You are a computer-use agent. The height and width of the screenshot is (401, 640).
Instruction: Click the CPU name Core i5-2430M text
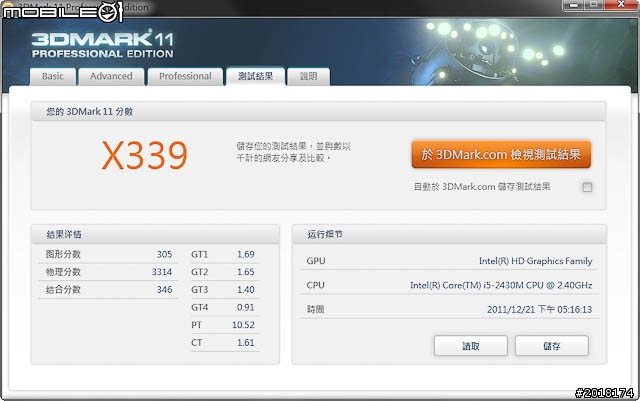[501, 285]
